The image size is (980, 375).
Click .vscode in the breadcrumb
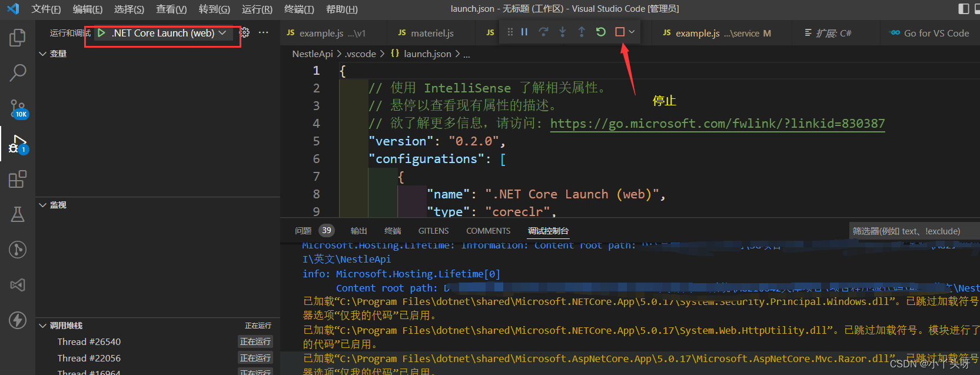coord(360,54)
